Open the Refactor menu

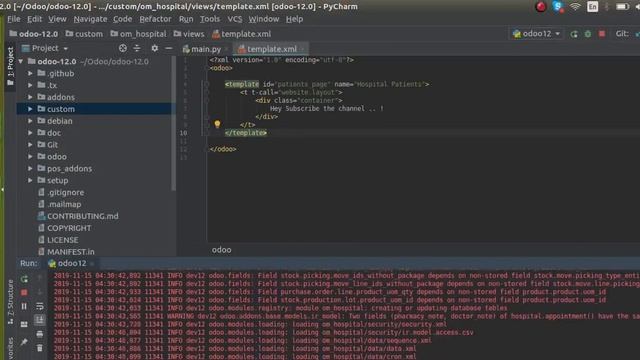pos(155,19)
